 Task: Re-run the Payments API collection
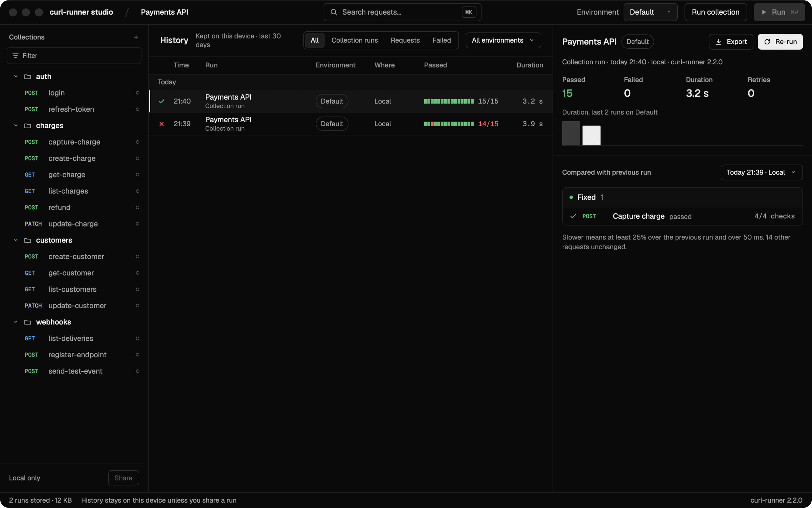pyautogui.click(x=780, y=42)
